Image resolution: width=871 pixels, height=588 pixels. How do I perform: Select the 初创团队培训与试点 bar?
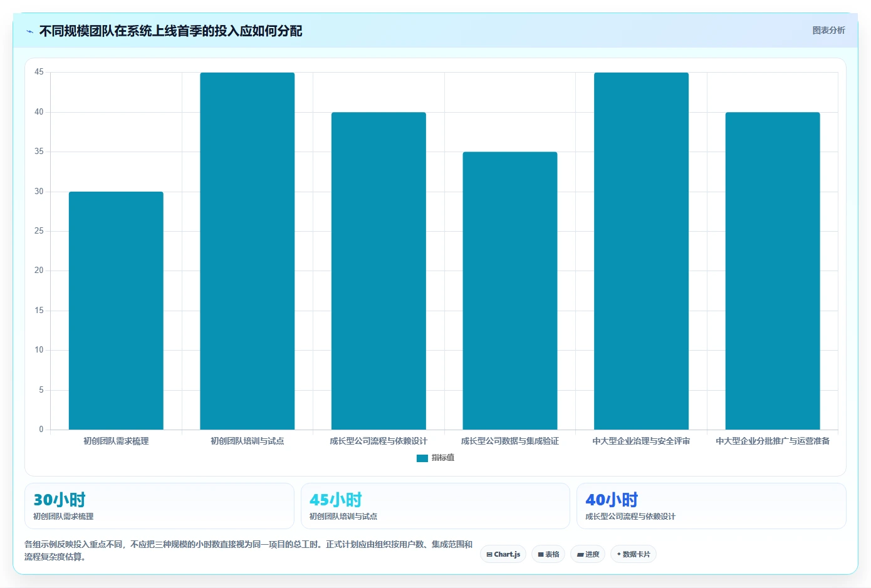(248, 251)
